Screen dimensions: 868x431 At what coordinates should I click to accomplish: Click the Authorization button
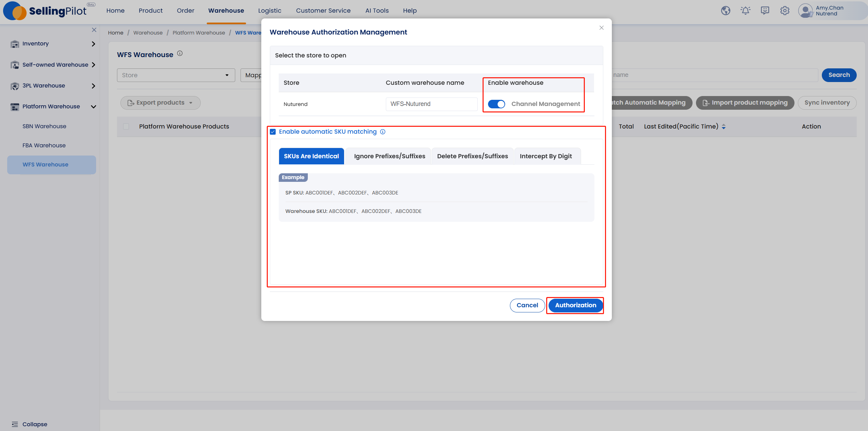[x=575, y=305]
